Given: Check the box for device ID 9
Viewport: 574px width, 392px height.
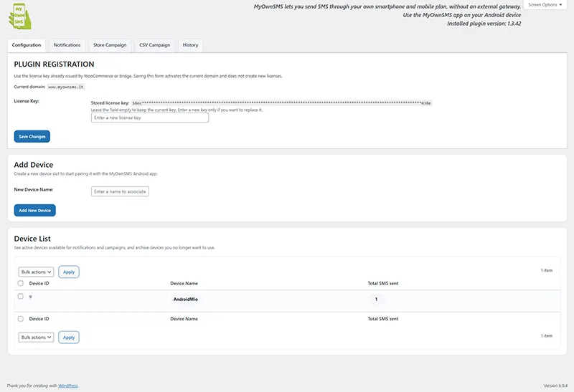Looking at the screenshot, I should pyautogui.click(x=21, y=297).
